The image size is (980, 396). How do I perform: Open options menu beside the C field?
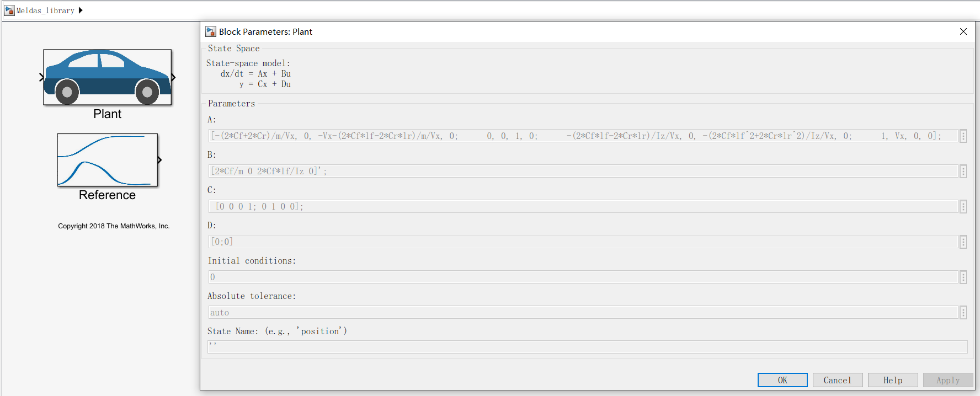pos(963,206)
